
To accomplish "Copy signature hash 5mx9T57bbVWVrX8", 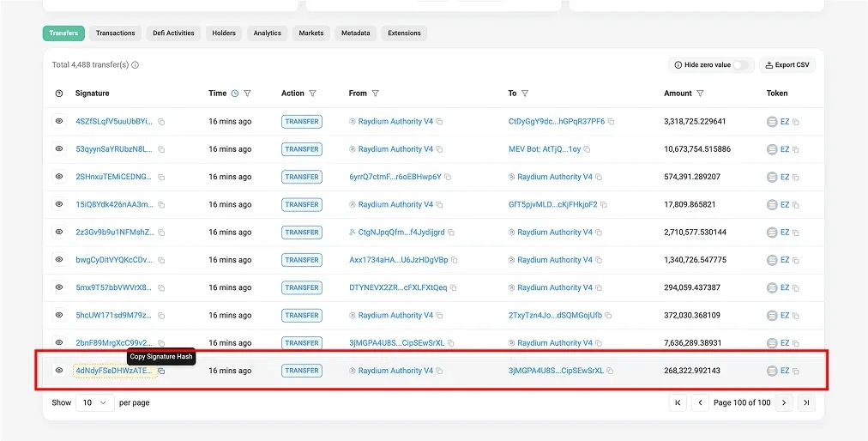I will pos(161,288).
